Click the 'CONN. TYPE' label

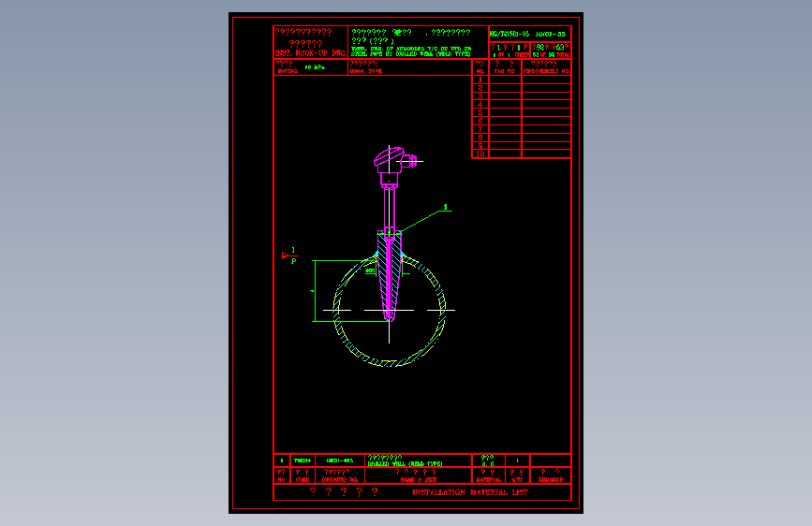pyautogui.click(x=366, y=71)
